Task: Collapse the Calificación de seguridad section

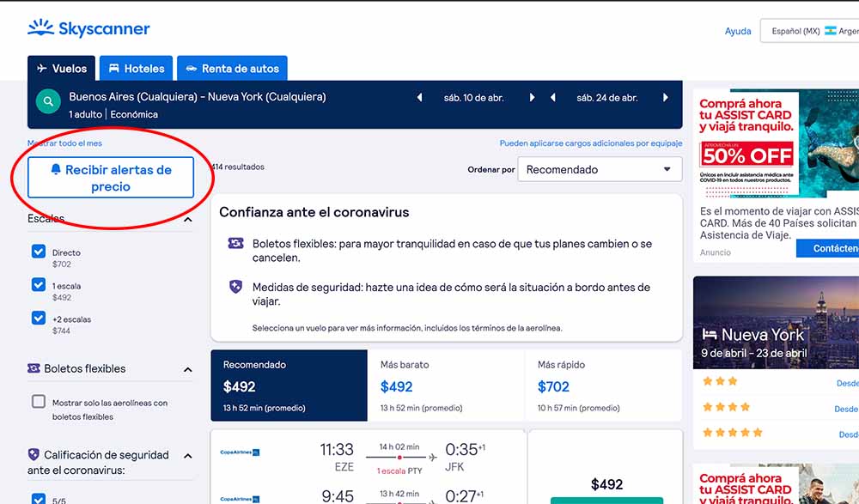Action: (188, 456)
